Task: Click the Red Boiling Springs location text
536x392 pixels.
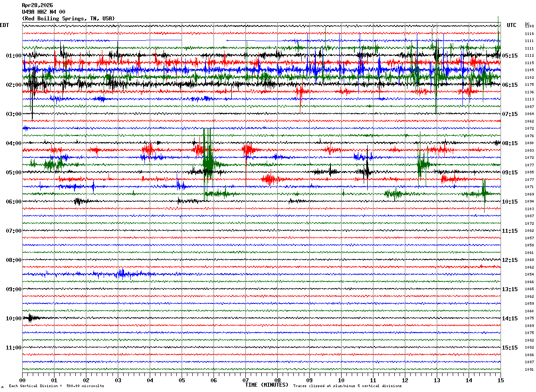Action: pyautogui.click(x=68, y=19)
